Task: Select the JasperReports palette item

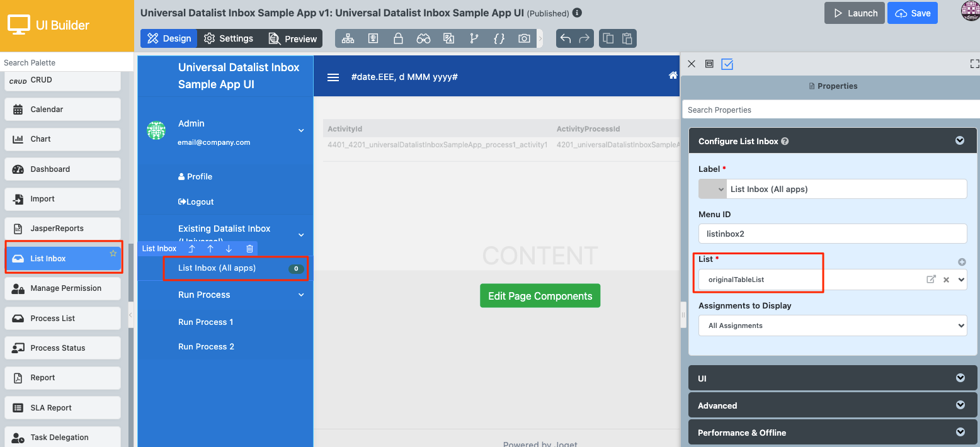Action: click(62, 229)
